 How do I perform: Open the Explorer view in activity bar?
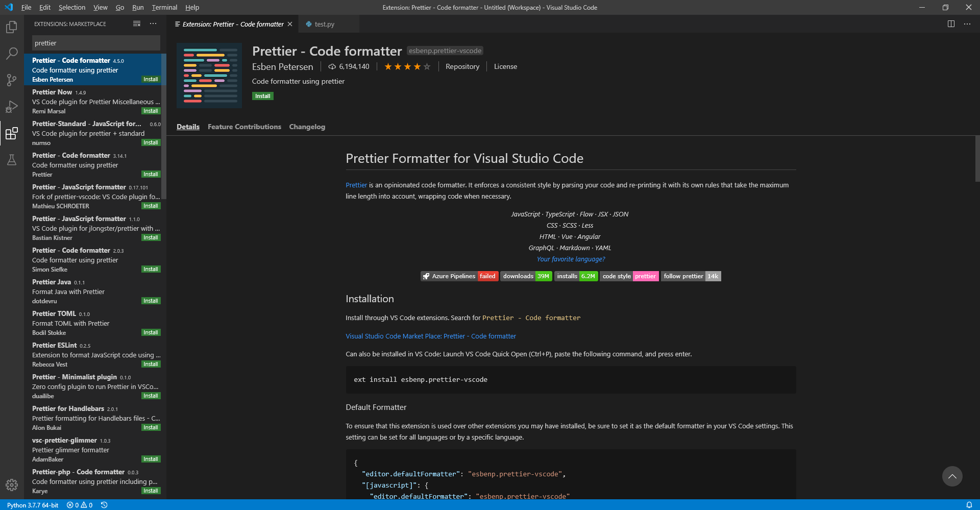pyautogui.click(x=11, y=27)
